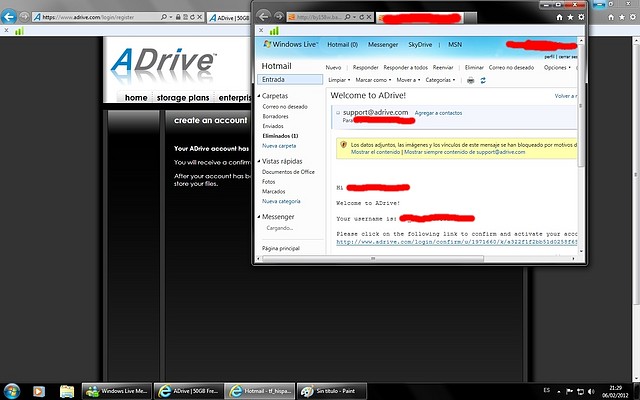Viewport: 640px width, 400px height.
Task: Click the shield warning icon in blocked content banner
Action: 343,144
